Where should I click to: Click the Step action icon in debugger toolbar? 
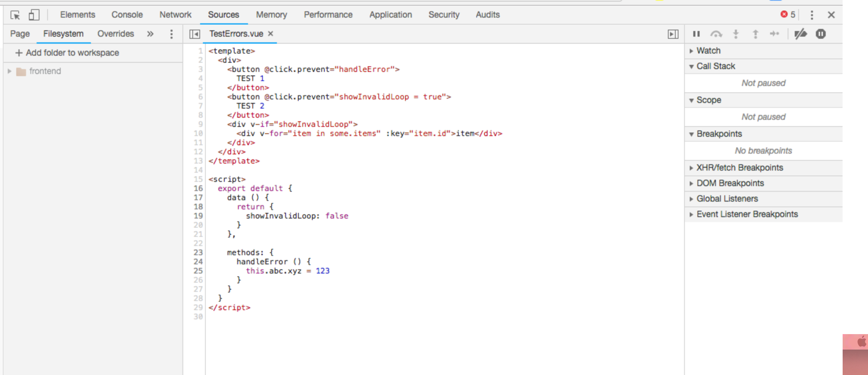(x=775, y=34)
